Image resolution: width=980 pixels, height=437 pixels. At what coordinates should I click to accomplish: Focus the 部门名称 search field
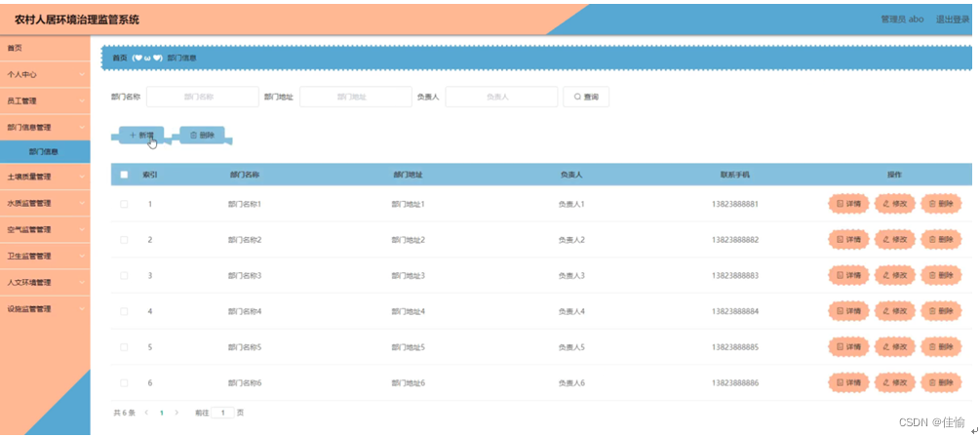point(203,97)
